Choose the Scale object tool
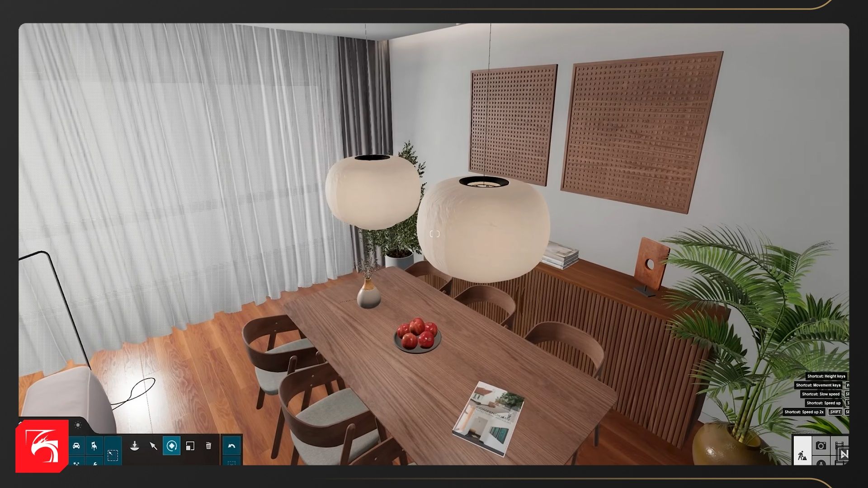 pos(190,446)
